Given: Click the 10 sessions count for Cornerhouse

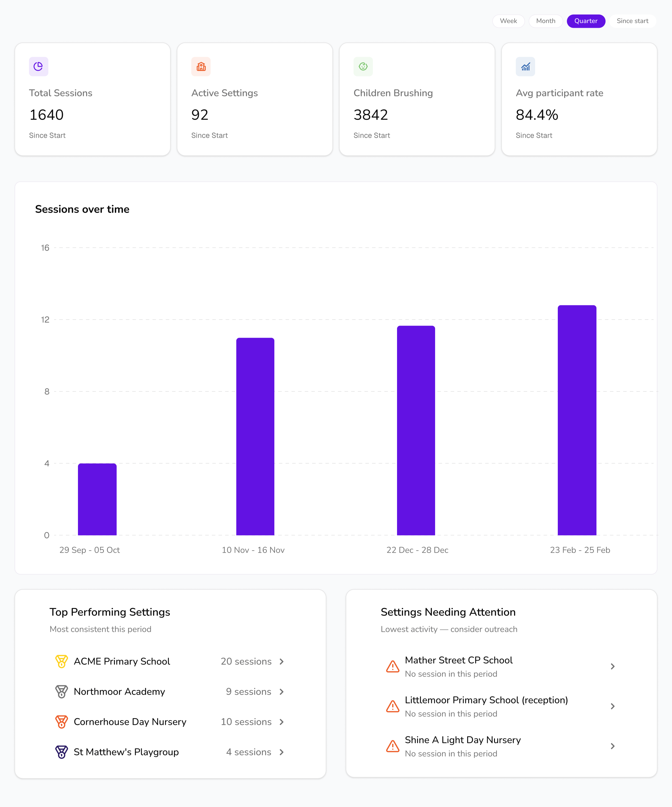Looking at the screenshot, I should [x=246, y=722].
